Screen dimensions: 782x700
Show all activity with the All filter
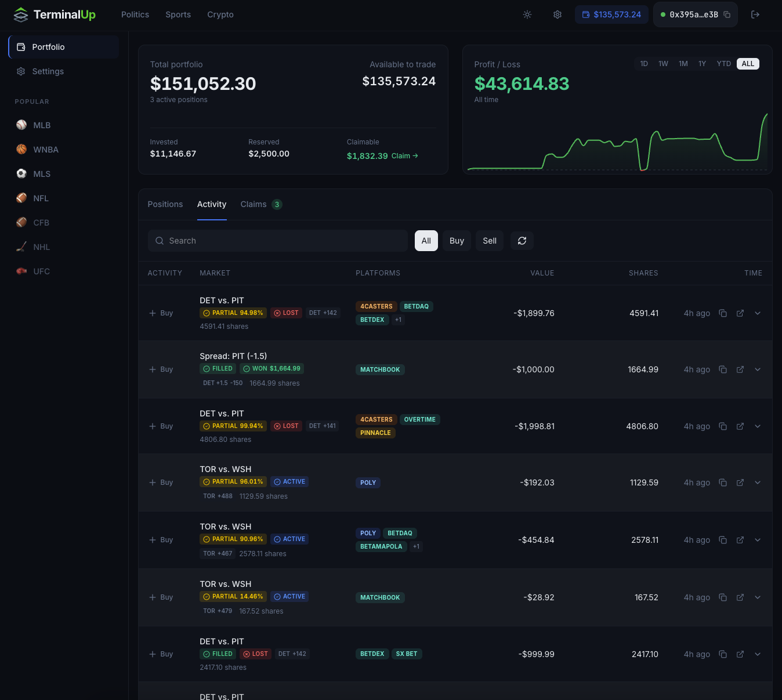coord(426,241)
